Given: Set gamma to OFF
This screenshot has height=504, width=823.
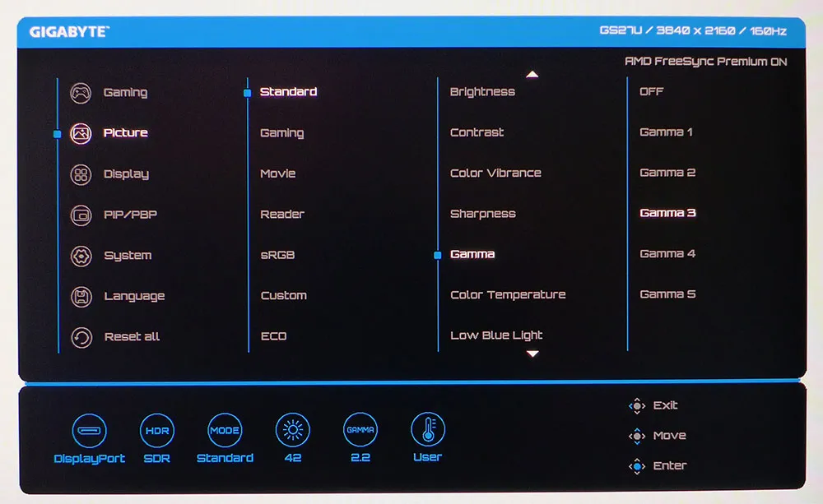Looking at the screenshot, I should coord(651,92).
